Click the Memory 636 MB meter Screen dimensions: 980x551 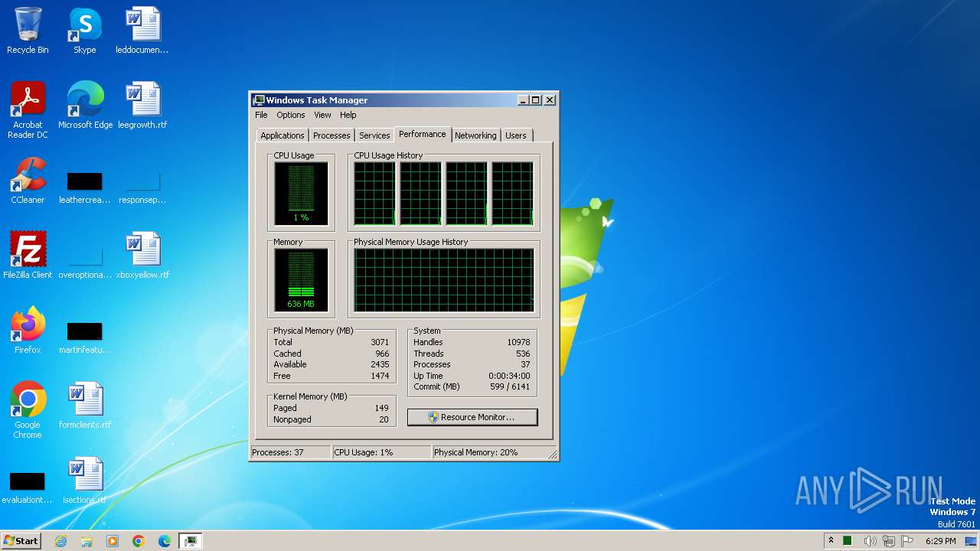pyautogui.click(x=301, y=280)
